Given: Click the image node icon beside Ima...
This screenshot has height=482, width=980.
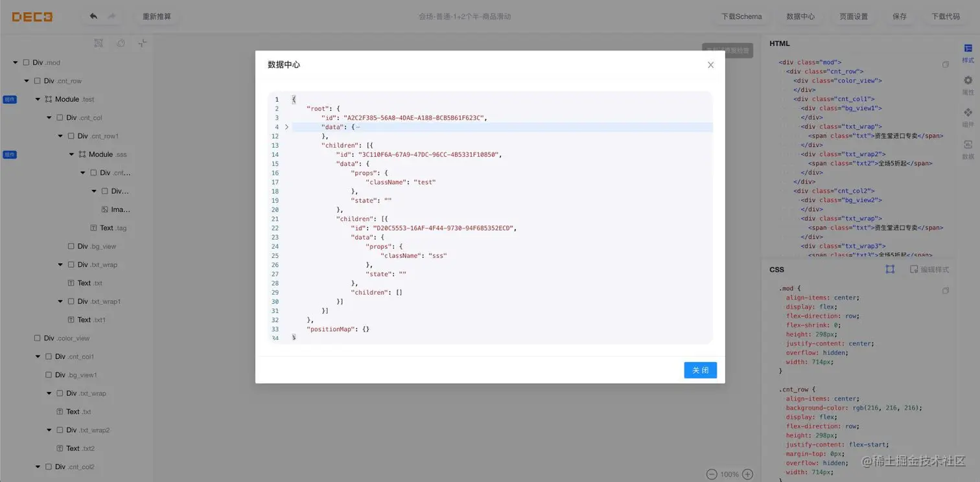Looking at the screenshot, I should (x=105, y=209).
